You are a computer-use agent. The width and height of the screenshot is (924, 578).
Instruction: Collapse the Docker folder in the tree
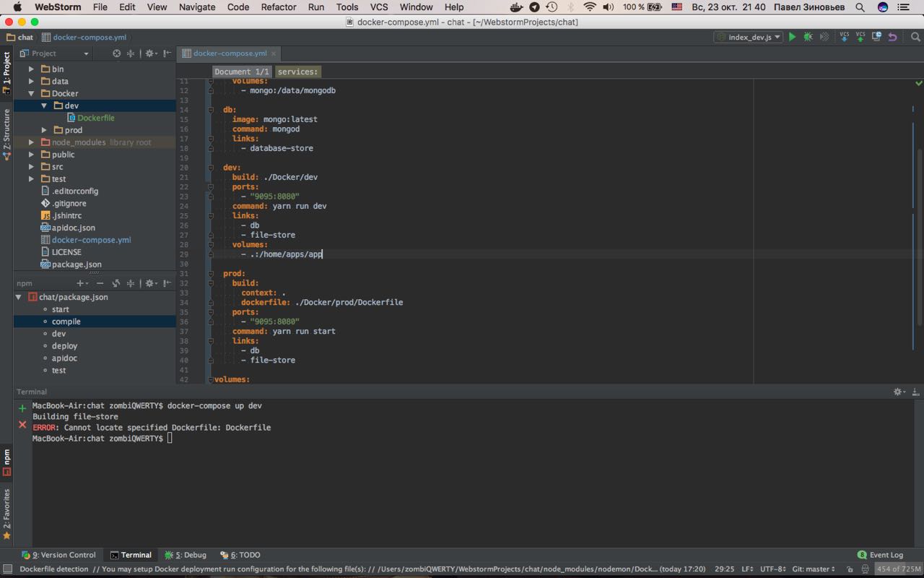31,93
